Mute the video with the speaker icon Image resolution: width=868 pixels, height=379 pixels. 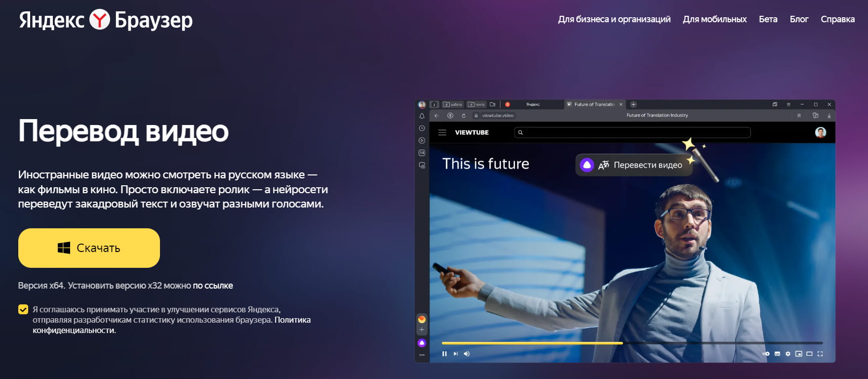coord(467,354)
